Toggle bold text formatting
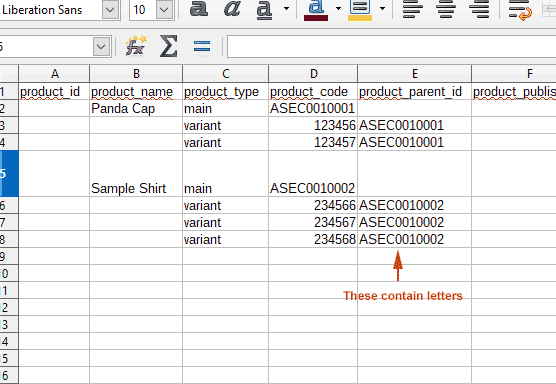 198,9
